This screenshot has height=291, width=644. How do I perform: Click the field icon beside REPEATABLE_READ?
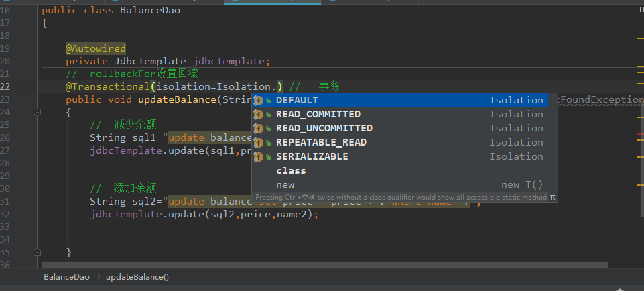(x=258, y=143)
